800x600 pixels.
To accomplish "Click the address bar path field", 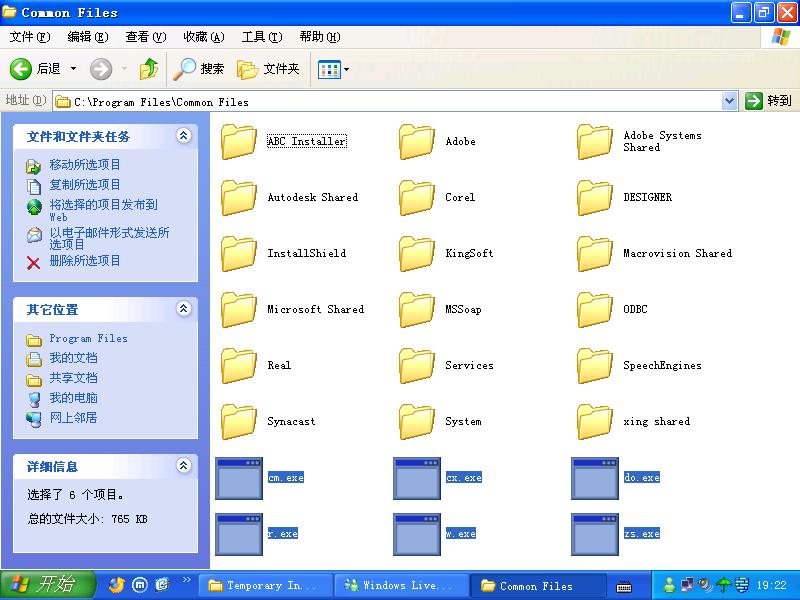I will point(388,102).
